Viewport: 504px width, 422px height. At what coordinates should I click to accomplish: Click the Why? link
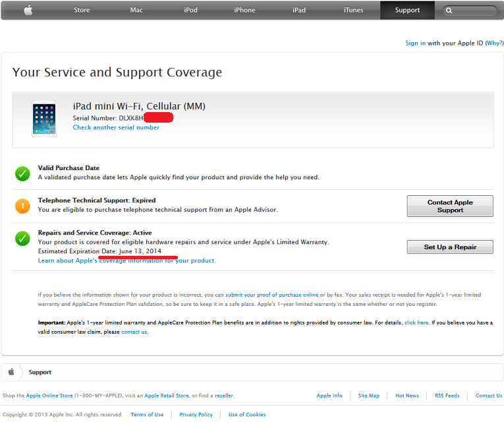pos(494,43)
